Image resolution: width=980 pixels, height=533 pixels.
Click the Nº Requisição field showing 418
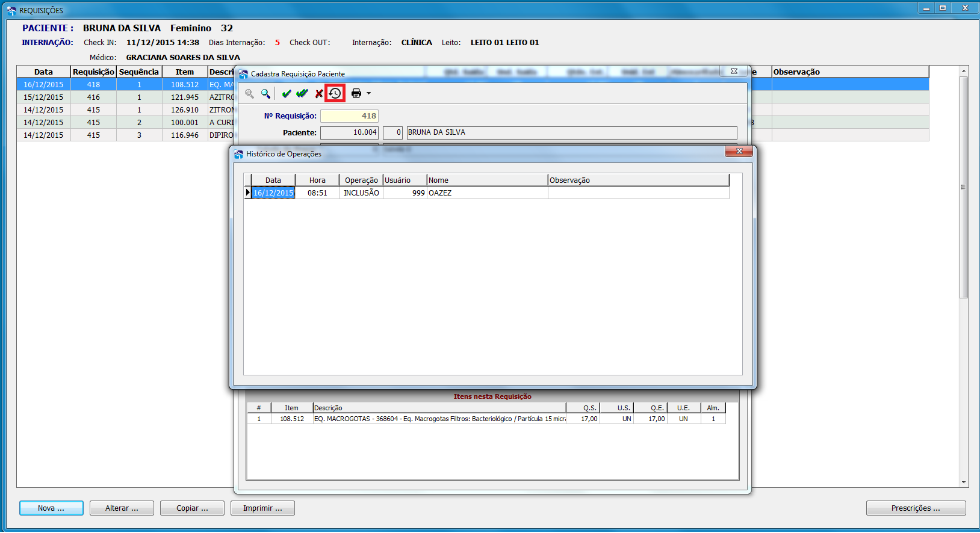pyautogui.click(x=349, y=116)
